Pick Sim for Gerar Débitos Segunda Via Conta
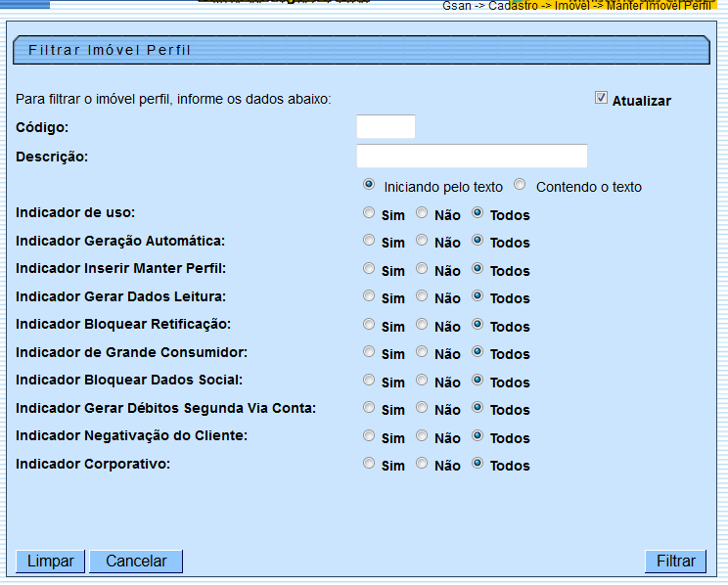Viewport: 728px width, 585px height. (369, 407)
